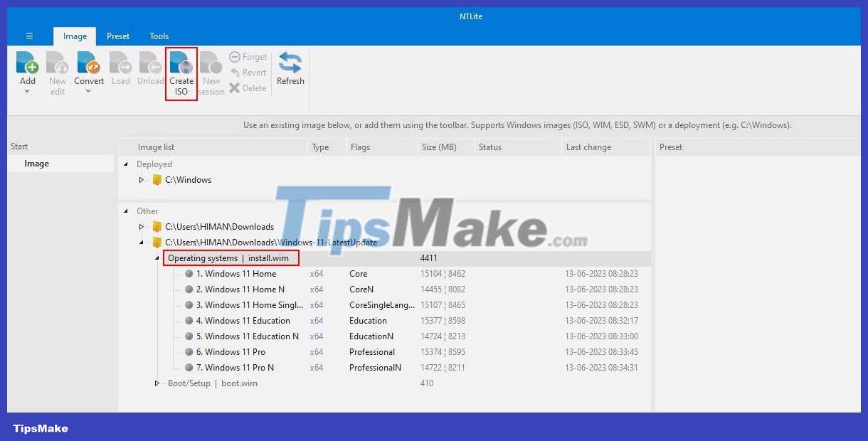This screenshot has height=441, width=868.
Task: Click the Revert button
Action: (249, 72)
